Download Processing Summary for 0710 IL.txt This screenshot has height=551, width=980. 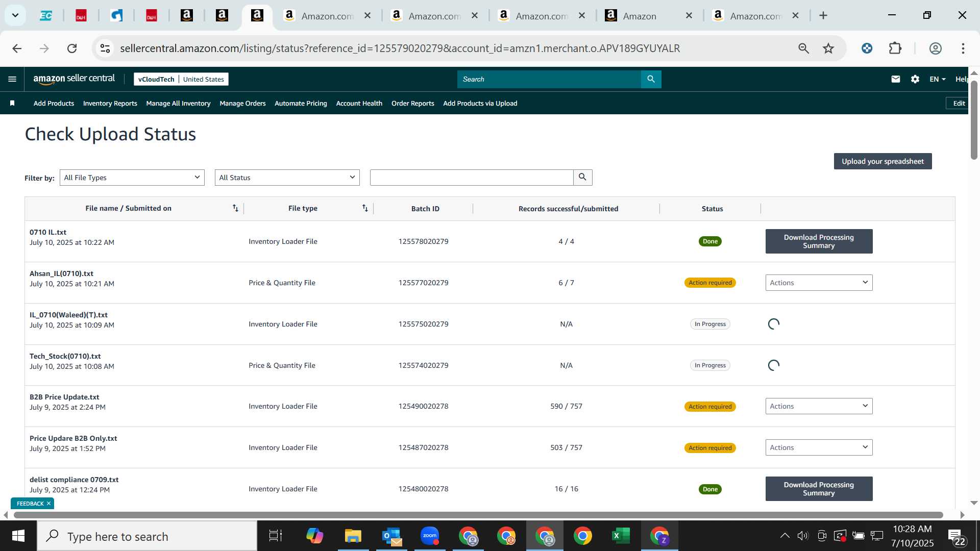pos(819,241)
